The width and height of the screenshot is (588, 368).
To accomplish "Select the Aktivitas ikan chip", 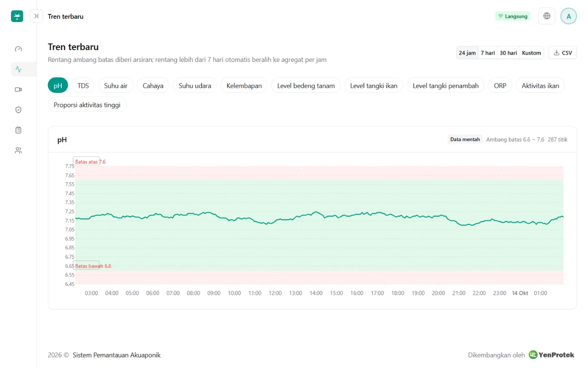I will pos(540,85).
